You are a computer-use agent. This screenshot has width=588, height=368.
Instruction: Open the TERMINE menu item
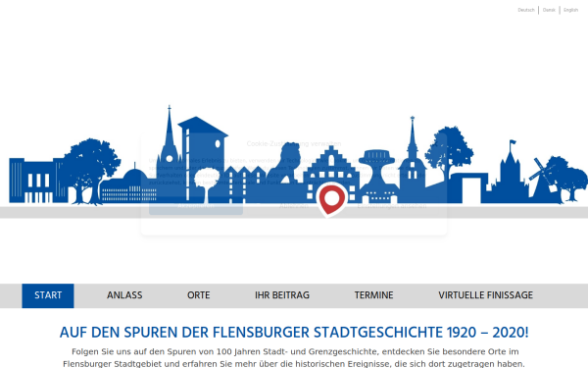click(374, 295)
